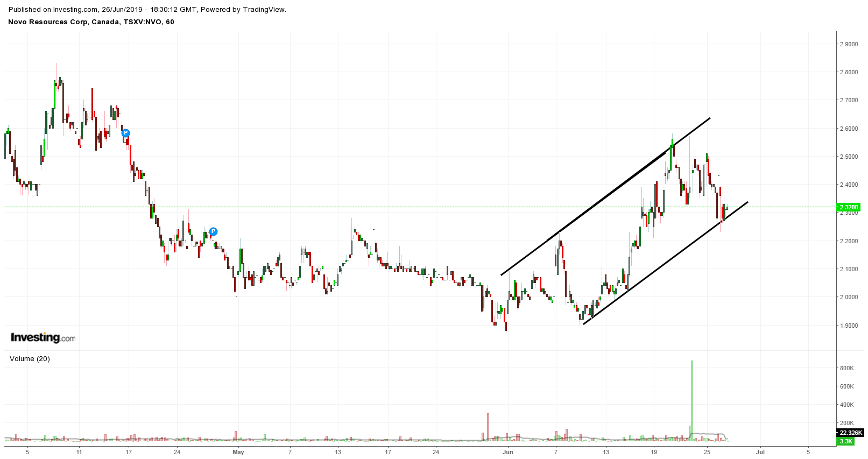Click the 2.0000 price axis label
Viewport: 868px width, 459px height.
point(849,297)
